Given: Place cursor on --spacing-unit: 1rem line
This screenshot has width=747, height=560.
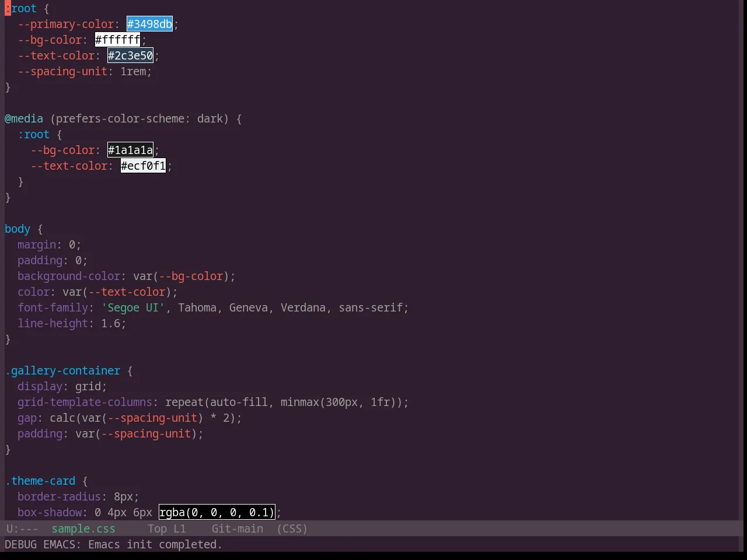Looking at the screenshot, I should click(85, 71).
